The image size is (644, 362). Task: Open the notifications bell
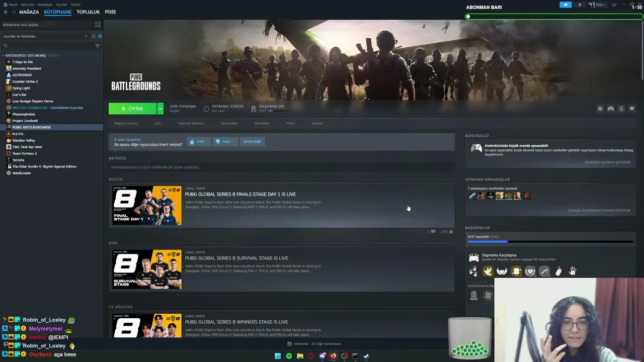tap(580, 5)
